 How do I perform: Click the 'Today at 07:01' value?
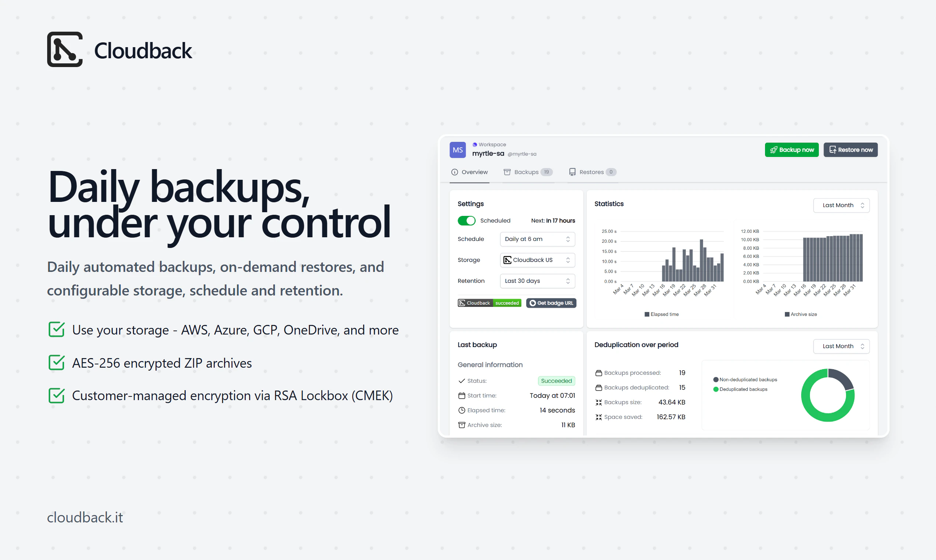click(x=552, y=395)
